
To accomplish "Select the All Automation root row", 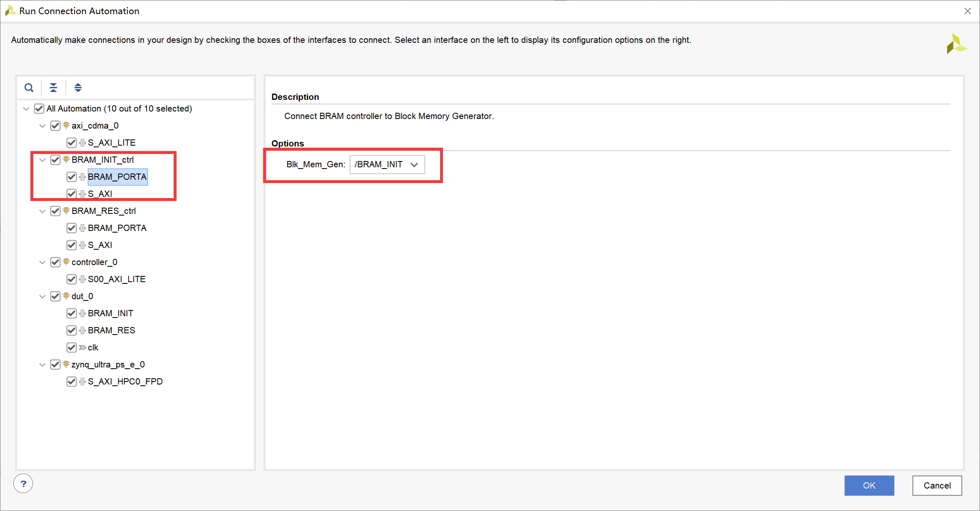I will click(119, 109).
